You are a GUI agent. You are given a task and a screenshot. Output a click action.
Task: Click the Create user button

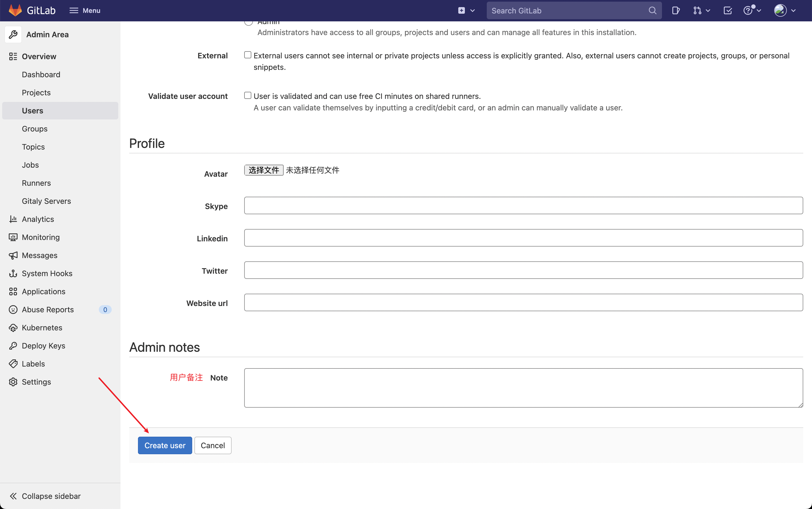[165, 445]
